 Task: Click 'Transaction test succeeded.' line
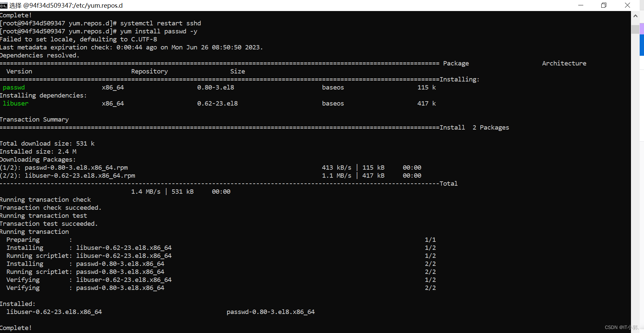point(49,223)
